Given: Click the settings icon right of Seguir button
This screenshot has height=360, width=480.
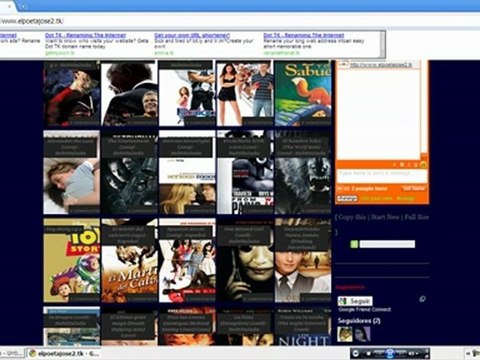Looking at the screenshot, I should click(422, 299).
